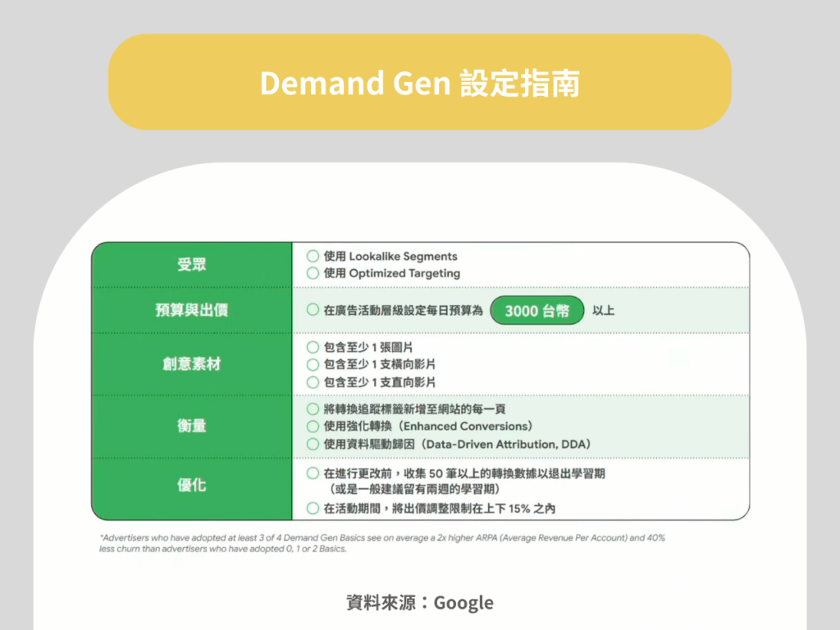
Task: Click the 資料來源:Google source text
Action: pos(419,603)
